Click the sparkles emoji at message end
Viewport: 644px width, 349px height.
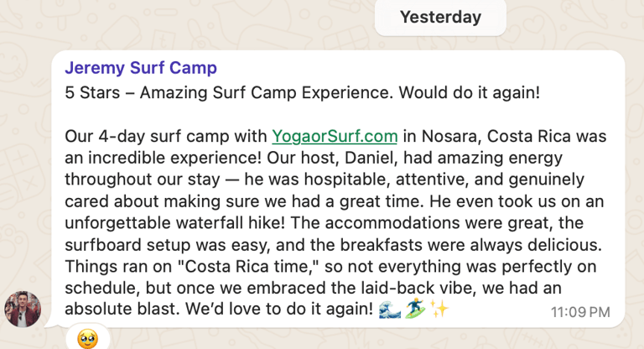click(x=440, y=310)
